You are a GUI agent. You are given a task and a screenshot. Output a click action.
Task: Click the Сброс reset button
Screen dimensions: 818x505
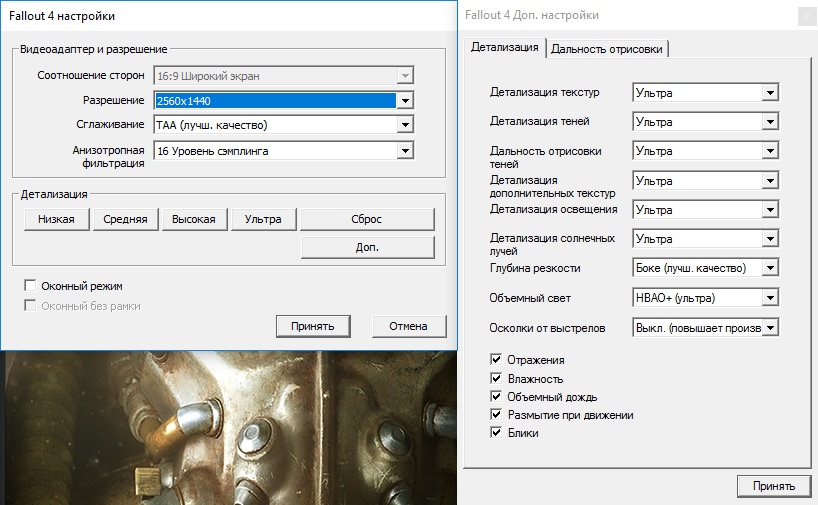coord(367,219)
